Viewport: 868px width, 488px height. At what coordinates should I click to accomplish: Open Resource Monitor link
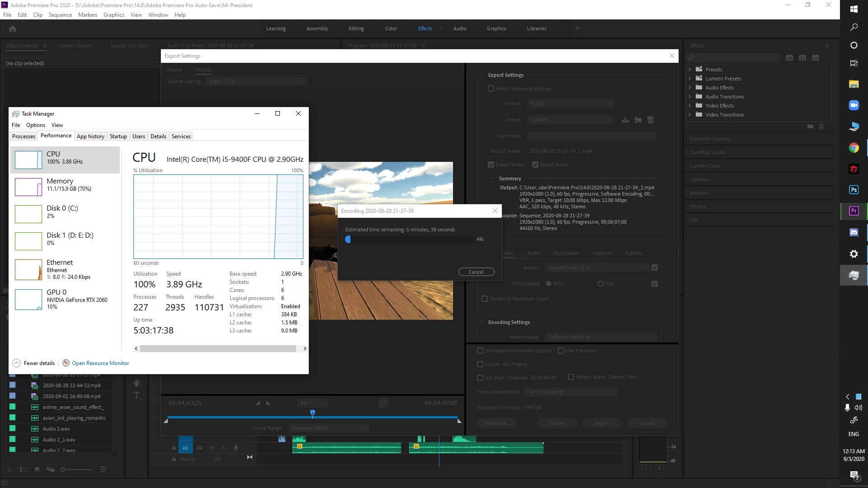pos(100,363)
